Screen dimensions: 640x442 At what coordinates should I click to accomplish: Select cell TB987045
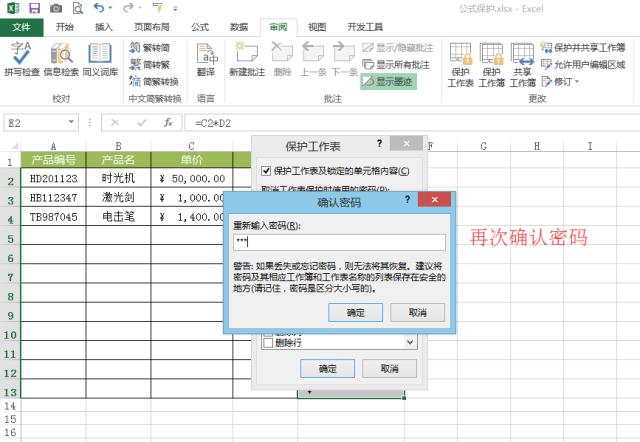[x=53, y=217]
